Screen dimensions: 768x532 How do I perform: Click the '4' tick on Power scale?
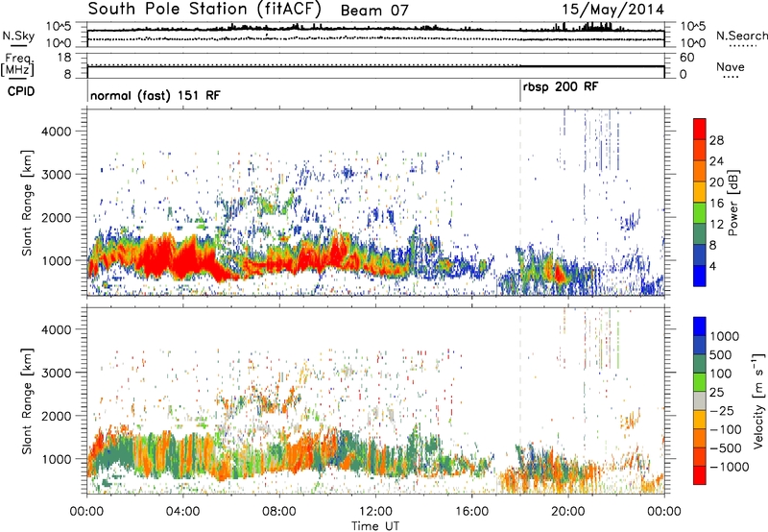(712, 266)
